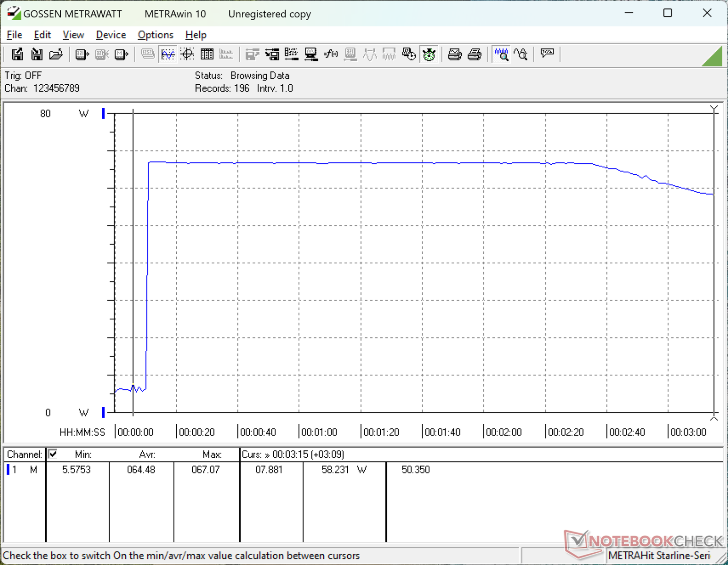The width and height of the screenshot is (728, 565).
Task: Click the 'METRAHit Starline-Seri' status bar entry
Action: [x=659, y=556]
